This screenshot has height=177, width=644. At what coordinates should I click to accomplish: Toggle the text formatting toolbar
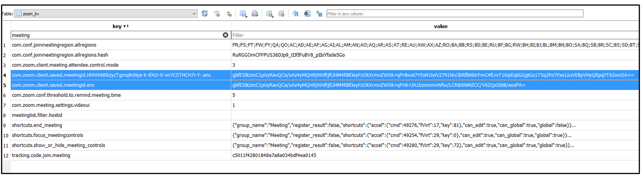295,14
